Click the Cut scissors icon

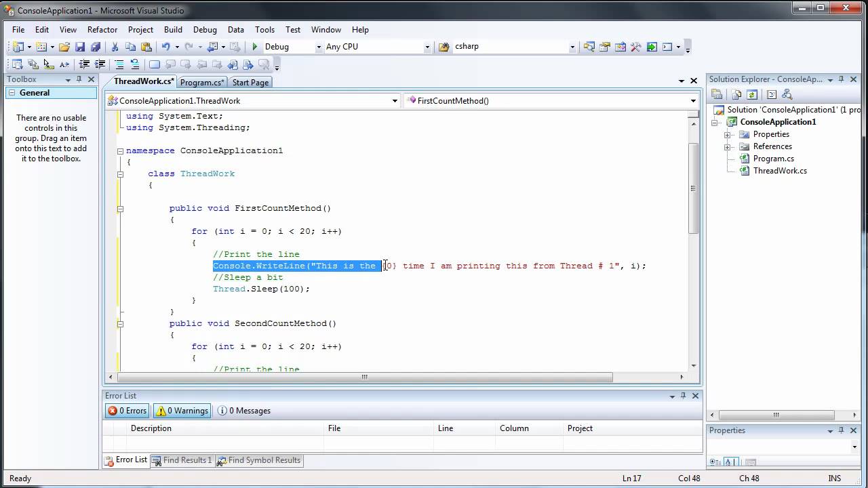115,47
